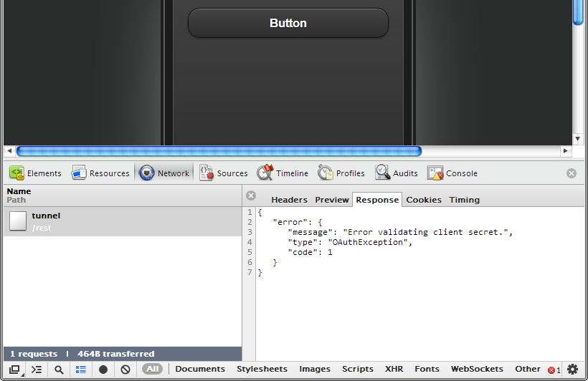Screen dimensions: 588x381
Task: Click the settings gear icon
Action: click(x=572, y=370)
